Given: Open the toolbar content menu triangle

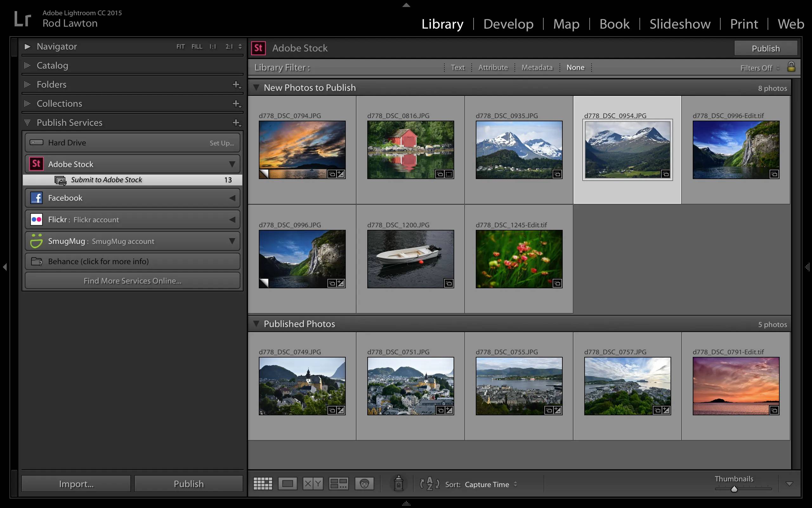Looking at the screenshot, I should [x=789, y=484].
